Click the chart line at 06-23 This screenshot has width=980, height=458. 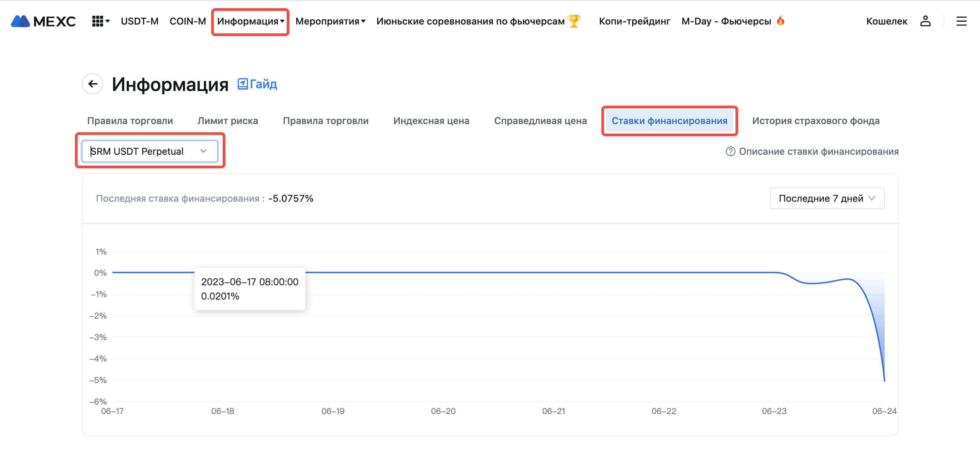(774, 273)
